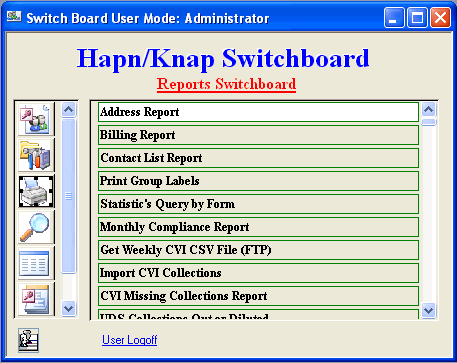Click the title bar application icon

(x=14, y=16)
